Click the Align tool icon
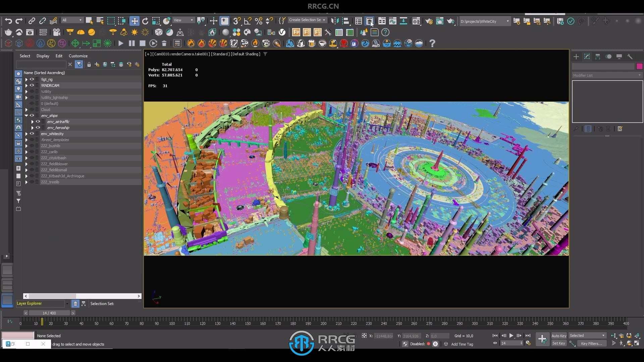644x362 pixels. (x=345, y=21)
